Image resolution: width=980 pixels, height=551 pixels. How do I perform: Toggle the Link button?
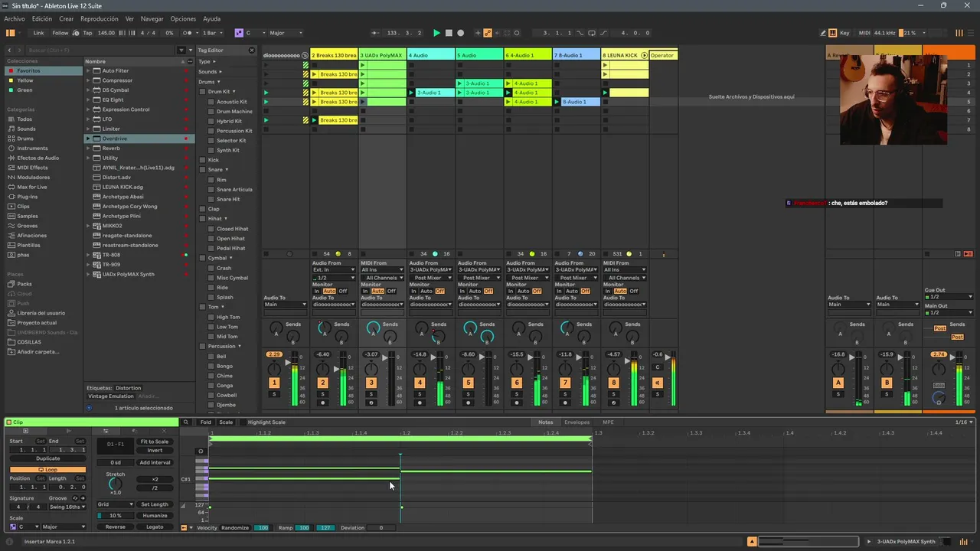tap(38, 33)
